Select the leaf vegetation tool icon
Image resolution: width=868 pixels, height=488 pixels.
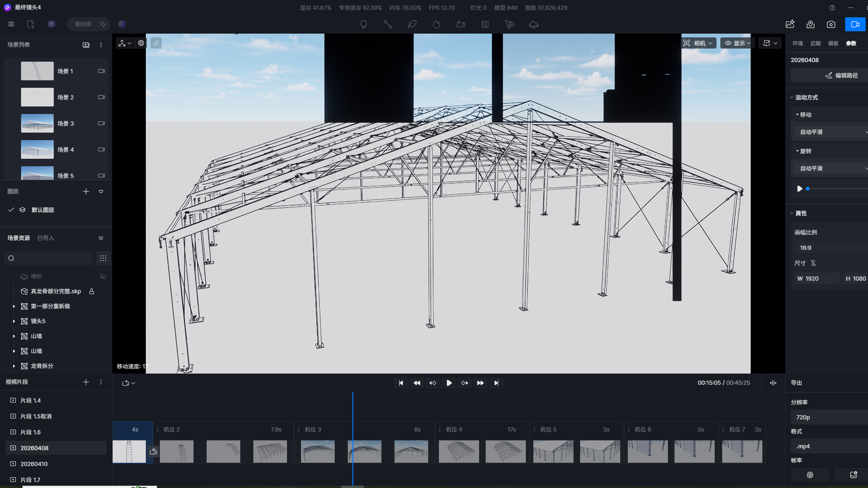pyautogui.click(x=412, y=24)
